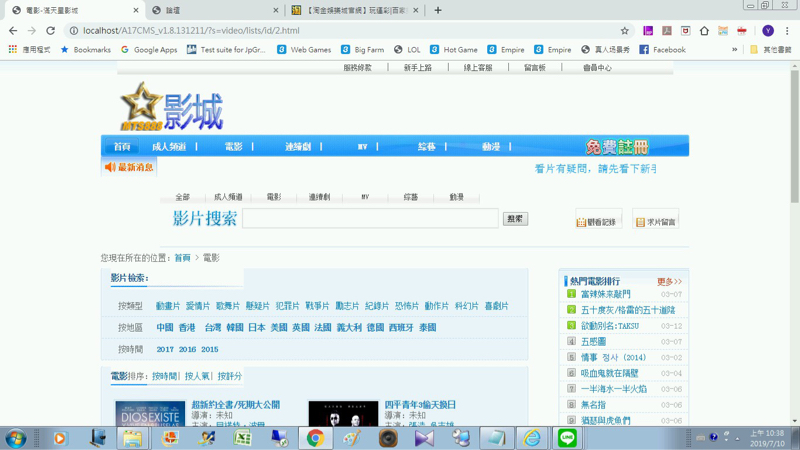Click the address bar URL

191,31
